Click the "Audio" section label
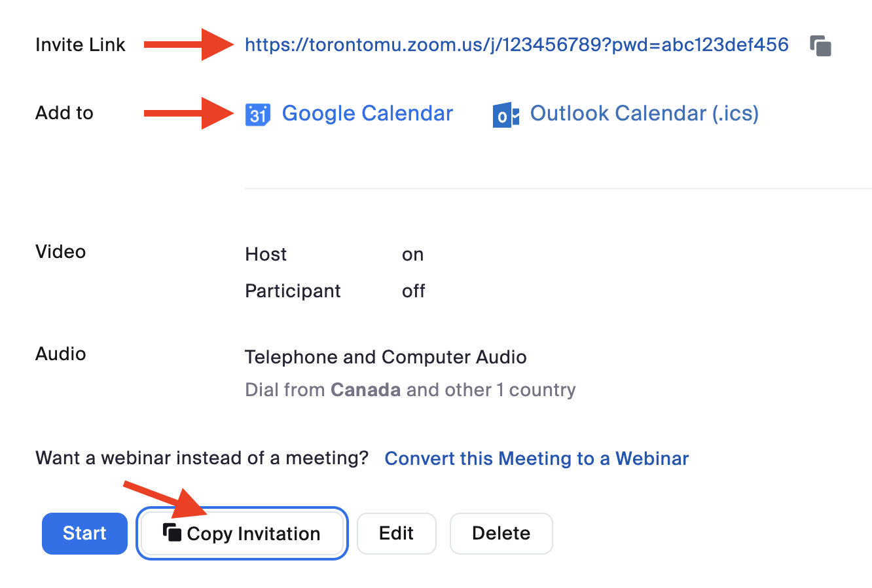This screenshot has height=588, width=872. [x=60, y=354]
